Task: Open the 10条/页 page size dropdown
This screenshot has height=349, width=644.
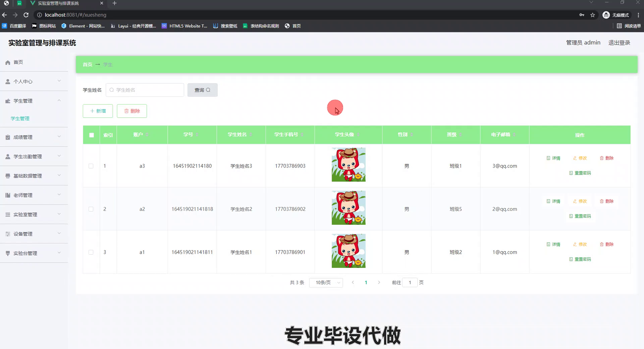Action: pyautogui.click(x=326, y=283)
